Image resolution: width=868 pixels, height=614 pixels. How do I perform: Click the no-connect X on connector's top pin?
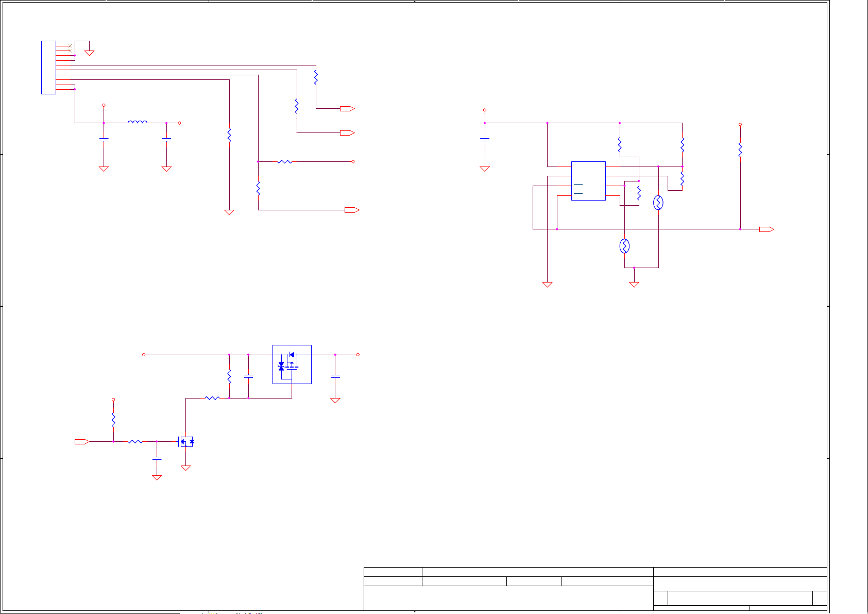pos(70,46)
